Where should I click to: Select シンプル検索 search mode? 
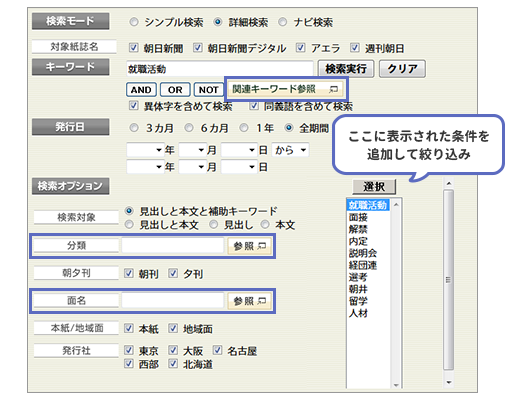134,22
